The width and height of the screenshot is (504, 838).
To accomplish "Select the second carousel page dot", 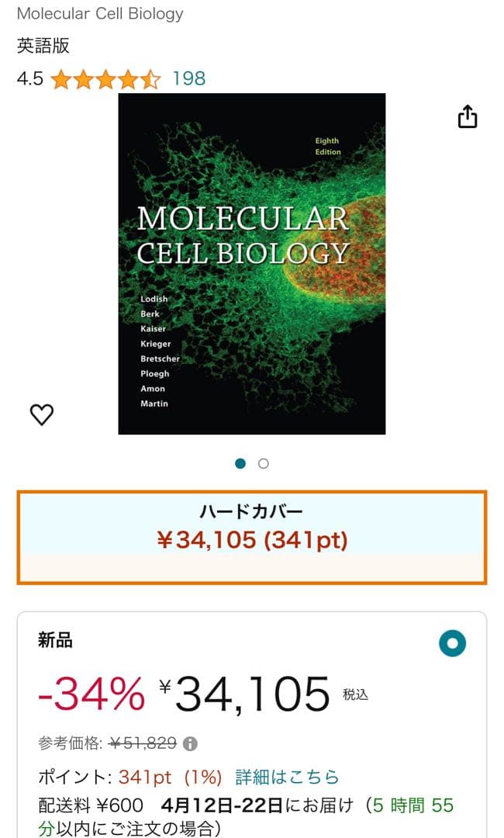I will pyautogui.click(x=264, y=462).
